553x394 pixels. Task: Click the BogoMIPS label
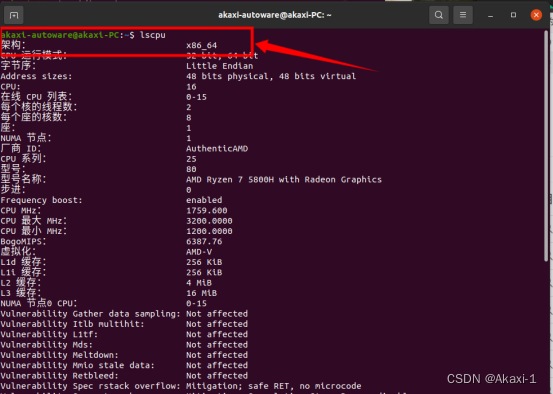[x=23, y=242]
